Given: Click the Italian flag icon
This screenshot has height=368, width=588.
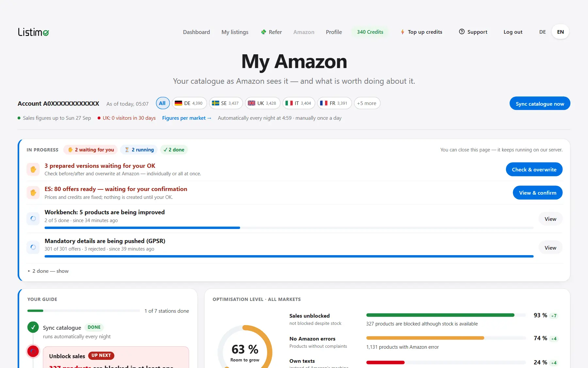Looking at the screenshot, I should pyautogui.click(x=289, y=103).
